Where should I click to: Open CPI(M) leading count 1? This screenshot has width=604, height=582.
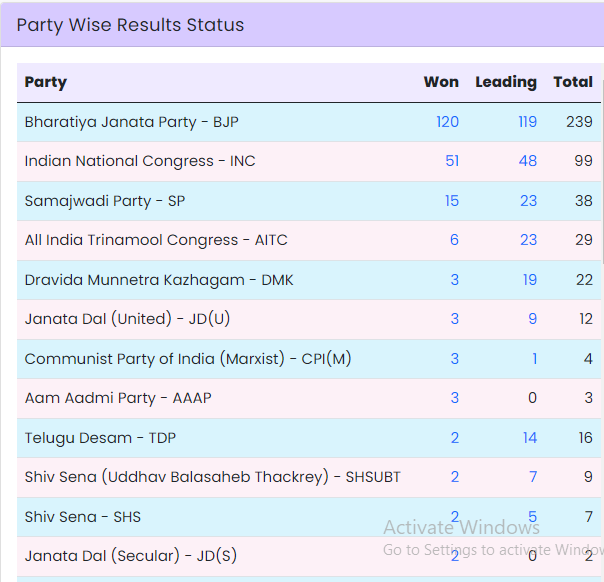click(534, 359)
